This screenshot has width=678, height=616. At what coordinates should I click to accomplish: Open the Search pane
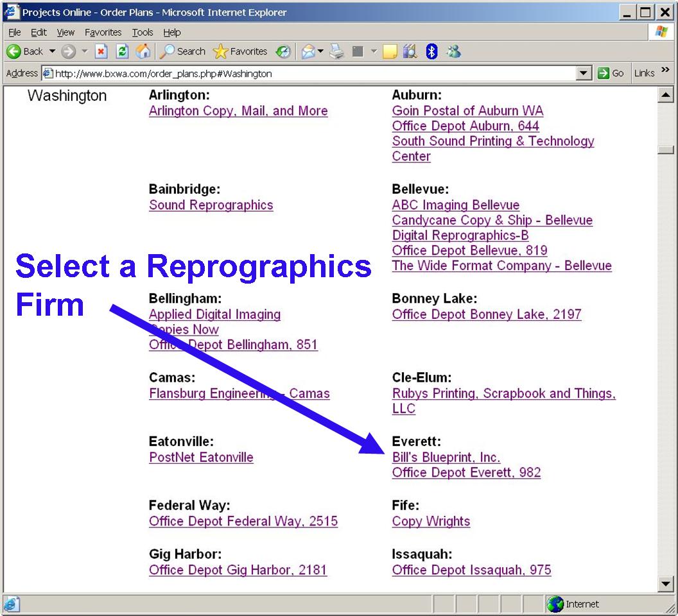[182, 51]
